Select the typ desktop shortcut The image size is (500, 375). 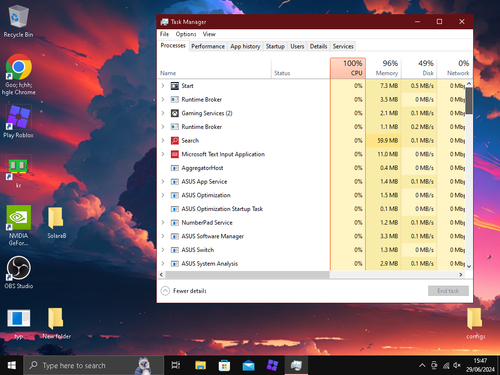point(18,323)
